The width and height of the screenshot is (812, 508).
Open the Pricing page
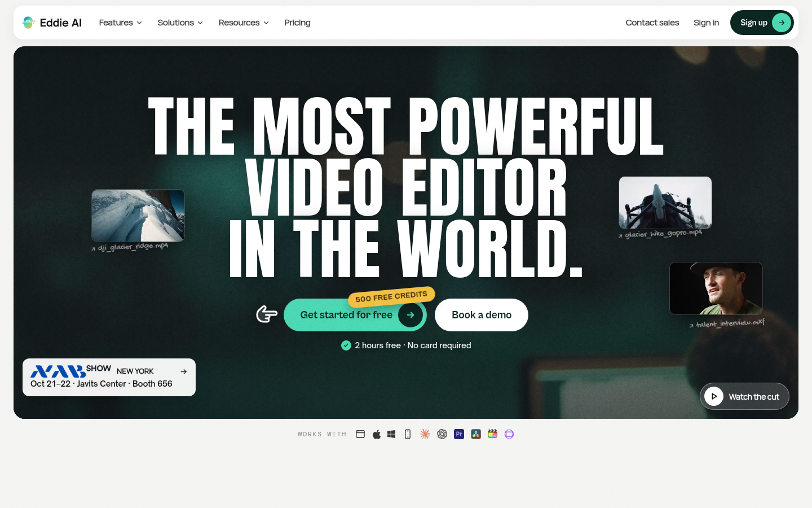[297, 23]
